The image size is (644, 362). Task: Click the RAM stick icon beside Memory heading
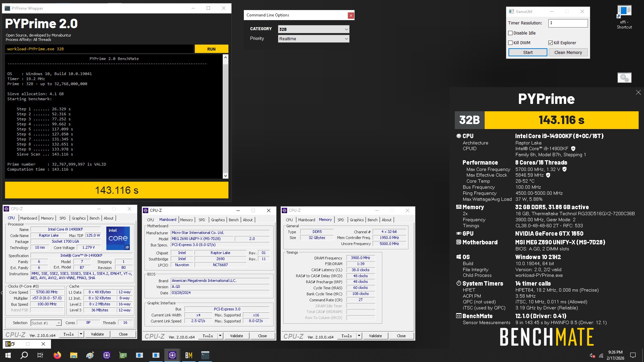tap(459, 207)
